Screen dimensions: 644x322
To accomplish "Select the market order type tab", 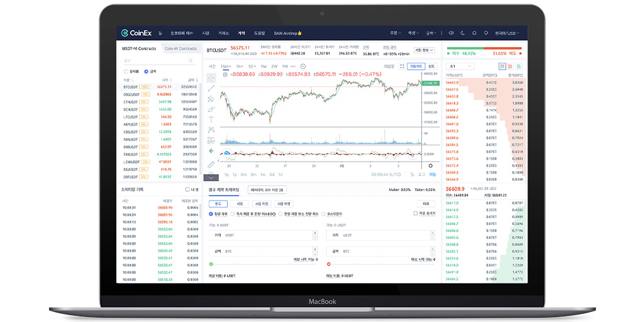I will (x=240, y=204).
